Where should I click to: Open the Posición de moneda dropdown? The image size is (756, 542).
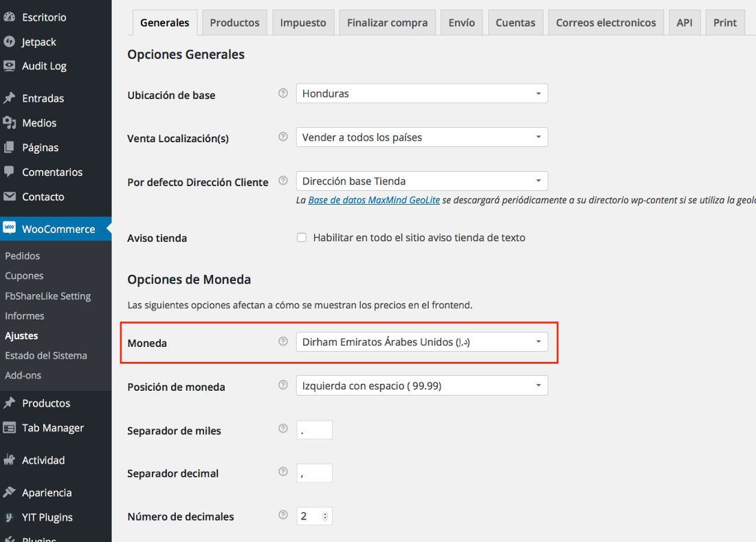422,385
